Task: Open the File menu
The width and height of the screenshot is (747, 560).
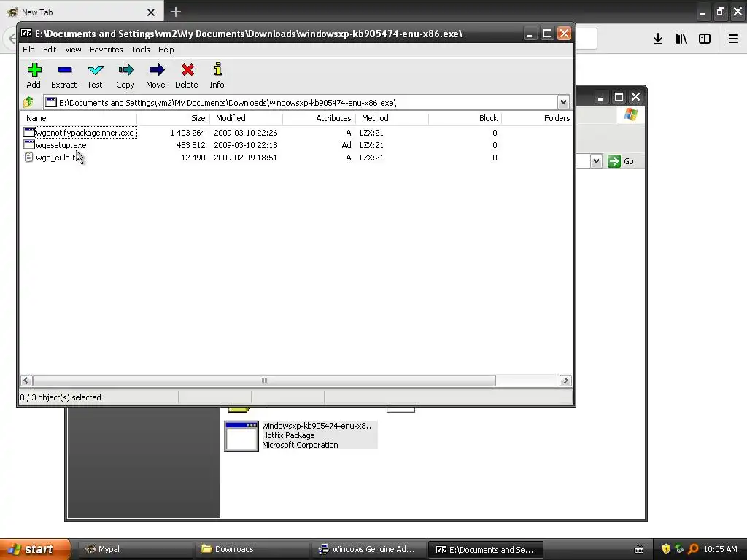Action: 28,50
